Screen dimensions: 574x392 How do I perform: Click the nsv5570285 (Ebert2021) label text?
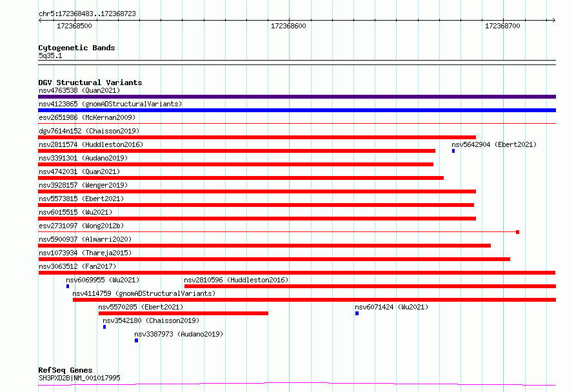[141, 307]
